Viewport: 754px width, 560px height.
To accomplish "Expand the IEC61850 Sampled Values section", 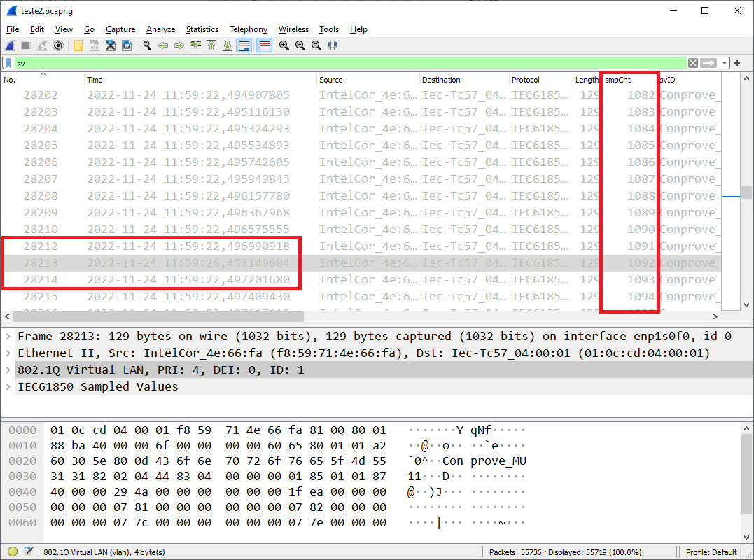I will pos(7,386).
